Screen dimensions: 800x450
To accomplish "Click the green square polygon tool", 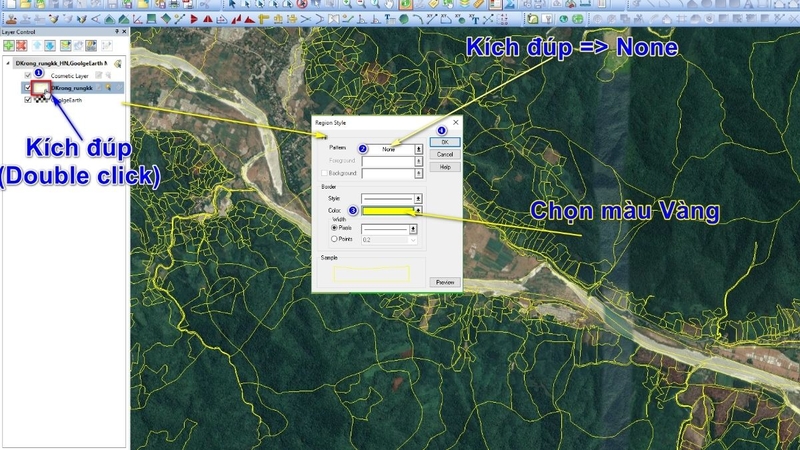I will [x=152, y=19].
